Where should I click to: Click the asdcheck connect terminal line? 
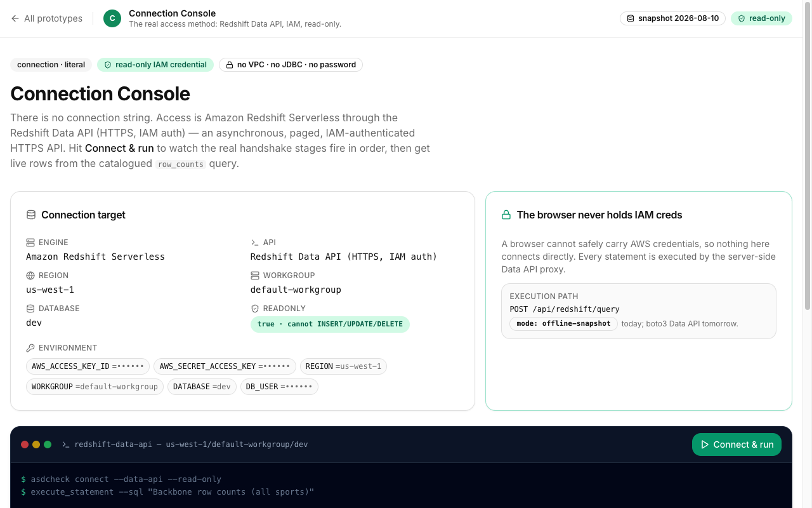pyautogui.click(x=121, y=479)
